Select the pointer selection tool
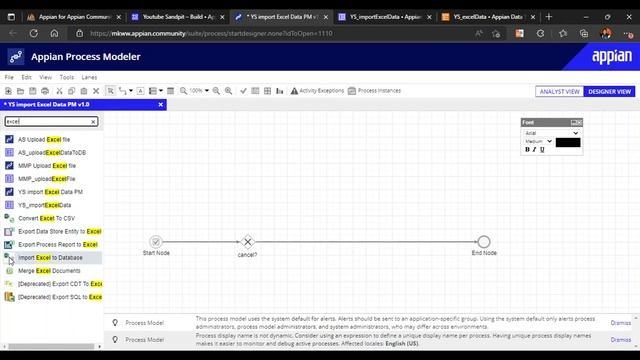The height and width of the screenshot is (360, 640). pos(110,91)
